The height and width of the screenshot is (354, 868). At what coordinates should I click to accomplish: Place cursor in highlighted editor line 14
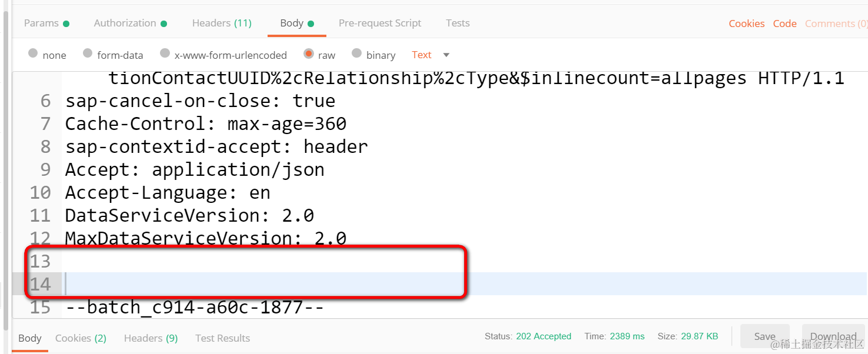465,284
